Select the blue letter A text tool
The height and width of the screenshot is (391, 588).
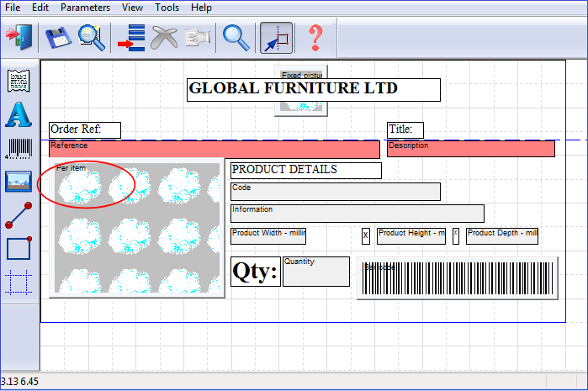19,114
